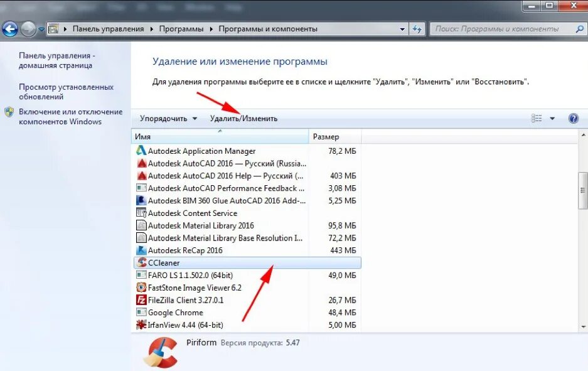
Task: Click the '443 МБ' size cell
Action: [x=343, y=250]
